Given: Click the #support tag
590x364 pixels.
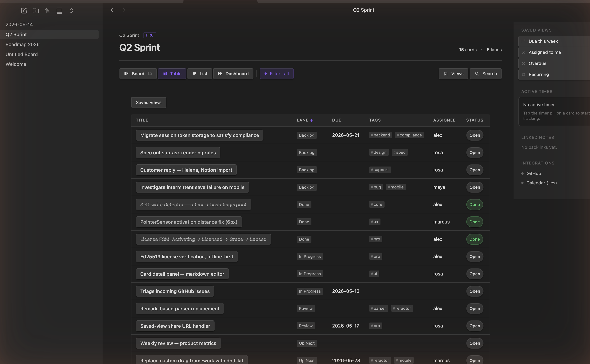Looking at the screenshot, I should pos(380,170).
